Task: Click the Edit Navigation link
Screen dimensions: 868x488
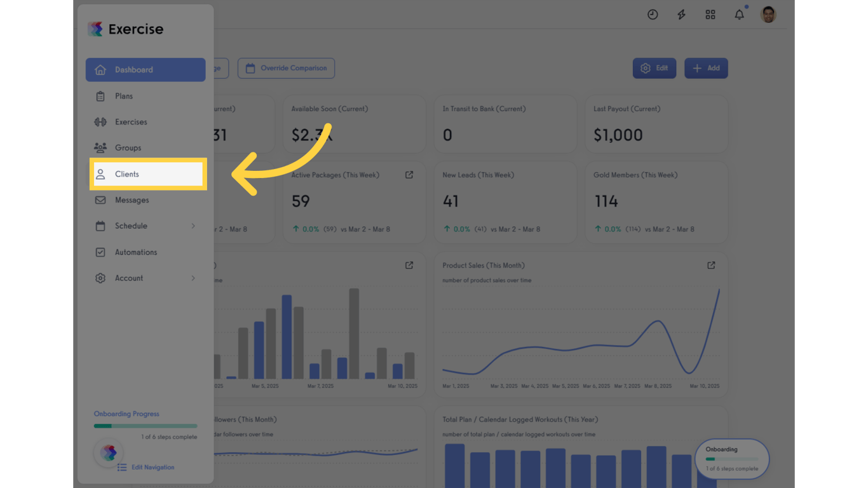Action: [153, 467]
